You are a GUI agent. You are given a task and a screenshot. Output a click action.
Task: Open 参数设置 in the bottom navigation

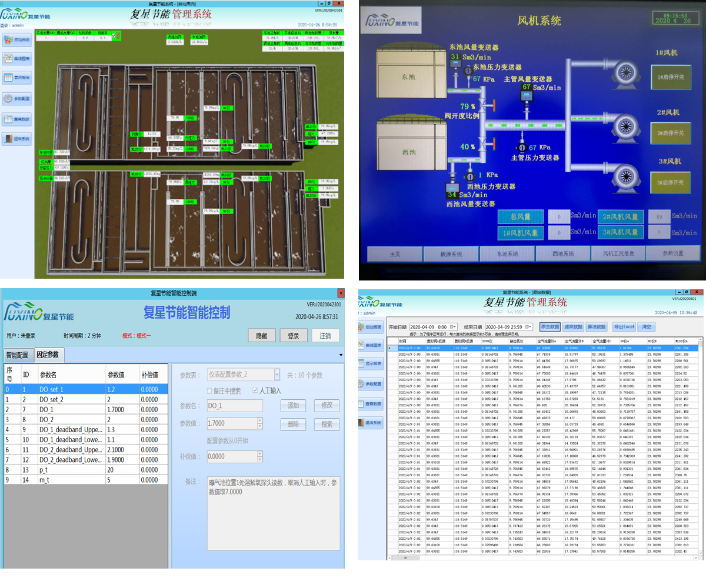674,254
